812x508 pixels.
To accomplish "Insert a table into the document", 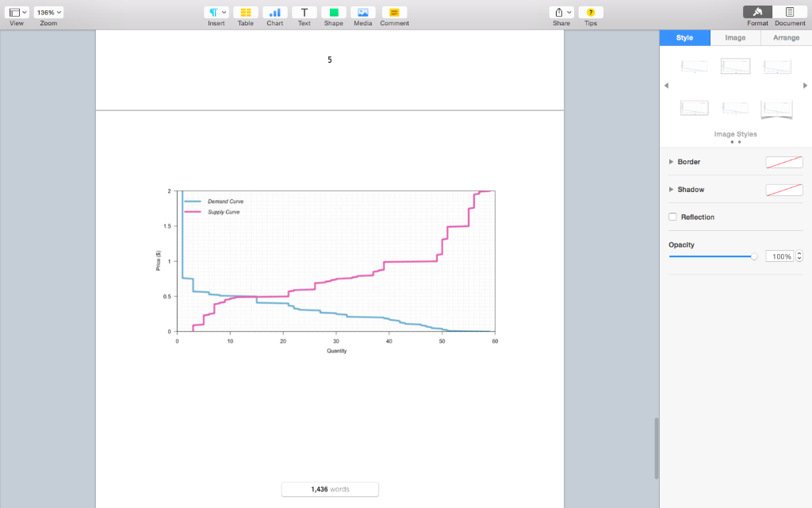I will pos(245,12).
